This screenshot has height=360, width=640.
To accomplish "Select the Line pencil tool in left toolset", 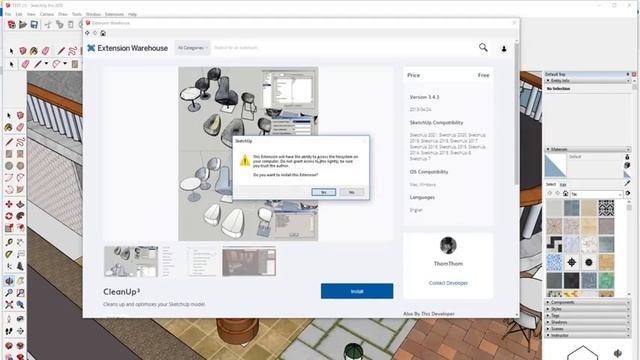I will (9, 142).
